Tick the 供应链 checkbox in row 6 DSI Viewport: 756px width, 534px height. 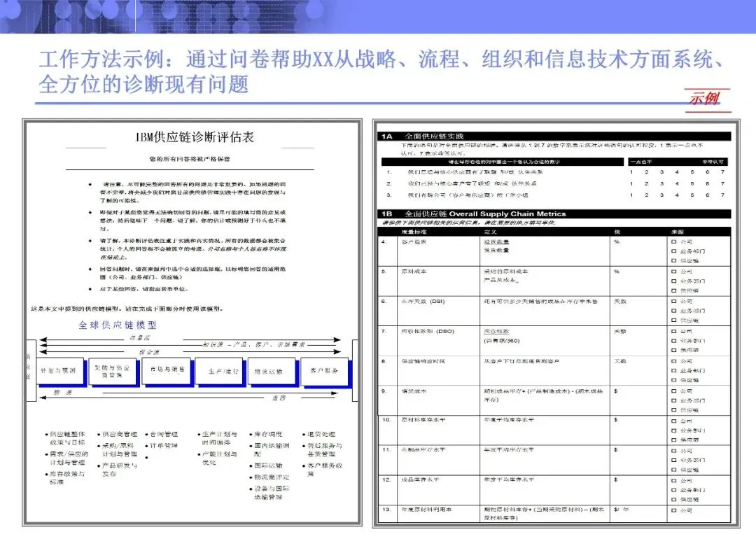(x=673, y=321)
